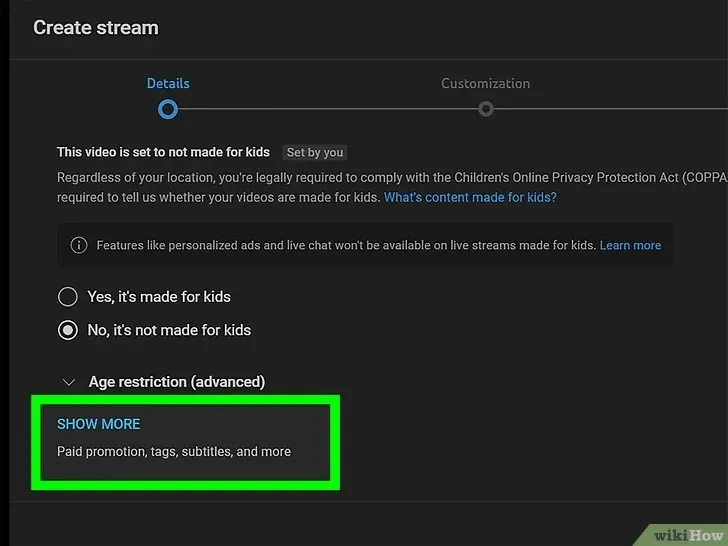
Task: Open 'What's content made for kids?' link
Action: pos(470,197)
